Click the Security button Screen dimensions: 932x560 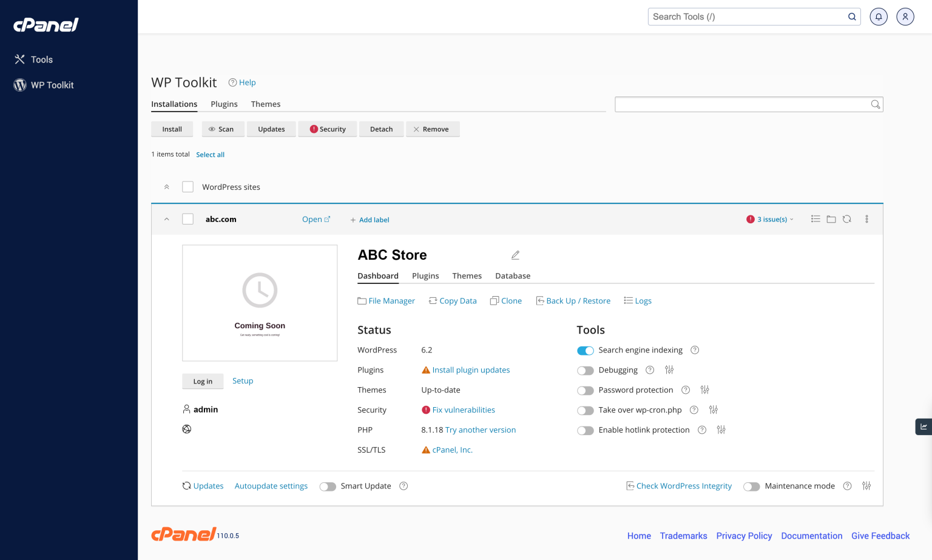pos(328,129)
